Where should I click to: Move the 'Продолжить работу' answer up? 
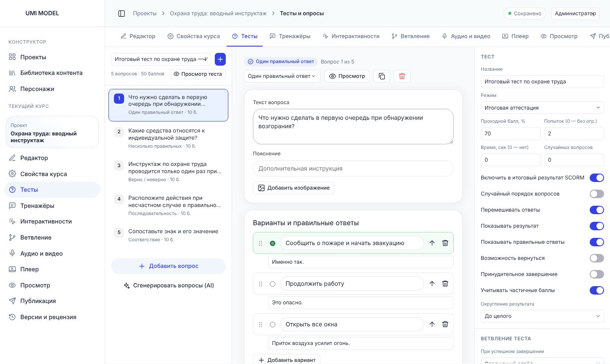(432, 284)
